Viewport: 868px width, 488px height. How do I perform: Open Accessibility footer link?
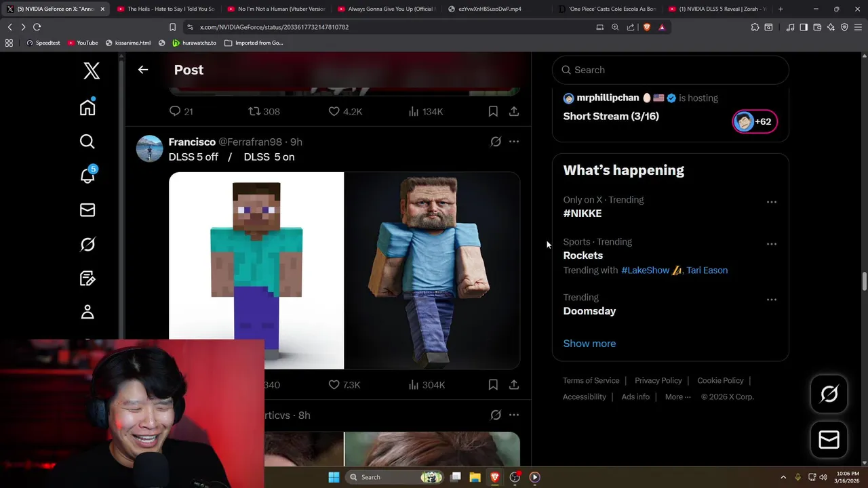click(x=584, y=396)
